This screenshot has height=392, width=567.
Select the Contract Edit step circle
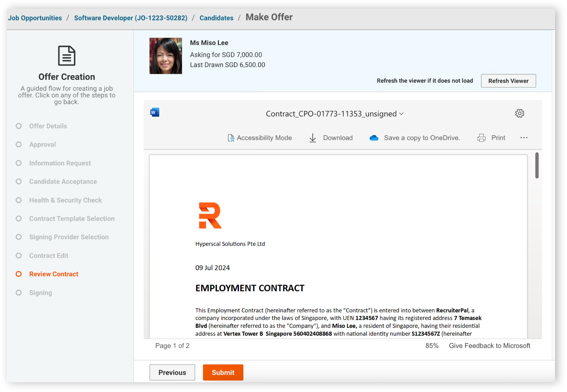click(18, 256)
